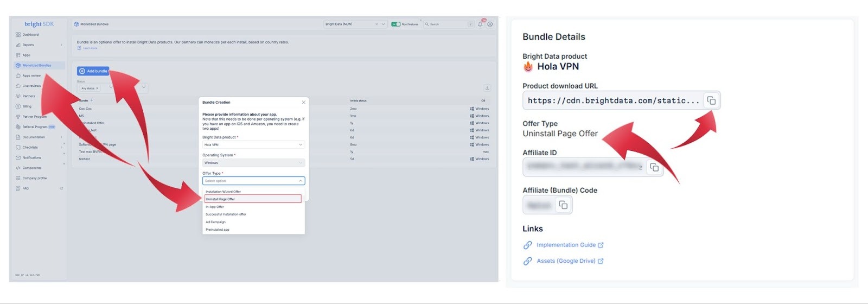Viewport: 868px width, 304px height.
Task: Open the user profile icon
Action: point(490,24)
